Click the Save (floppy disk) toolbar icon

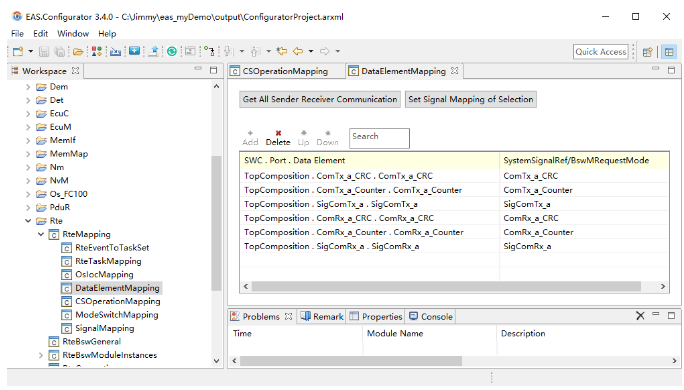coord(44,51)
